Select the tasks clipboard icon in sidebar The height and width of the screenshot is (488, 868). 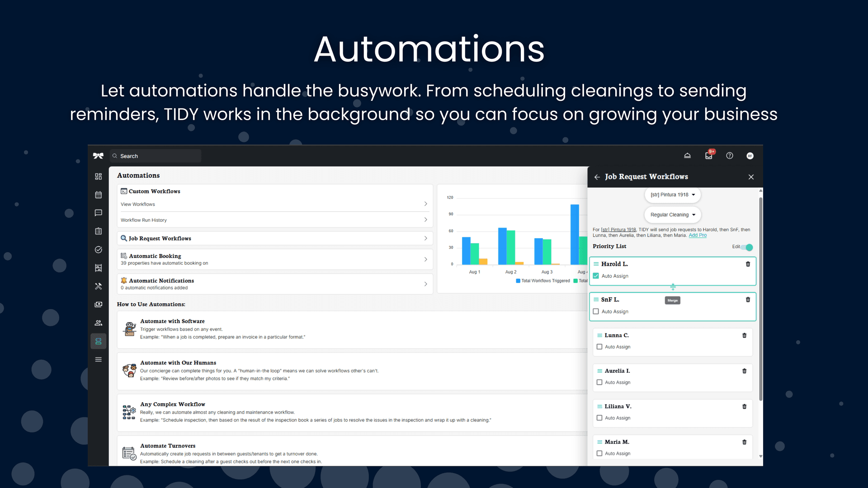98,231
